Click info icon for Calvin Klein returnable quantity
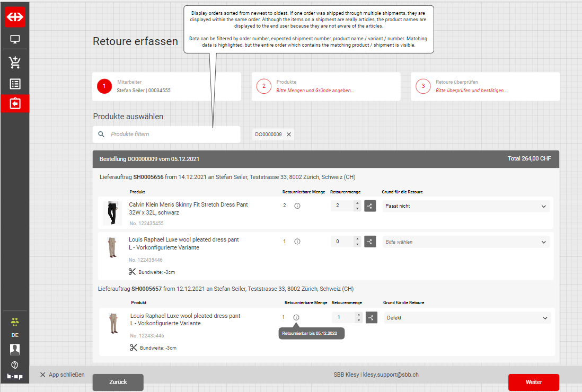The image size is (582, 392). point(297,206)
